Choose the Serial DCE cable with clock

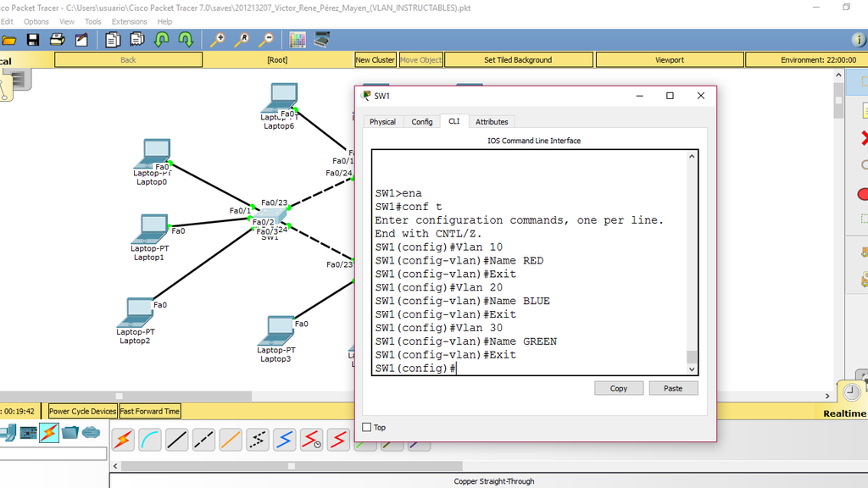pyautogui.click(x=311, y=440)
